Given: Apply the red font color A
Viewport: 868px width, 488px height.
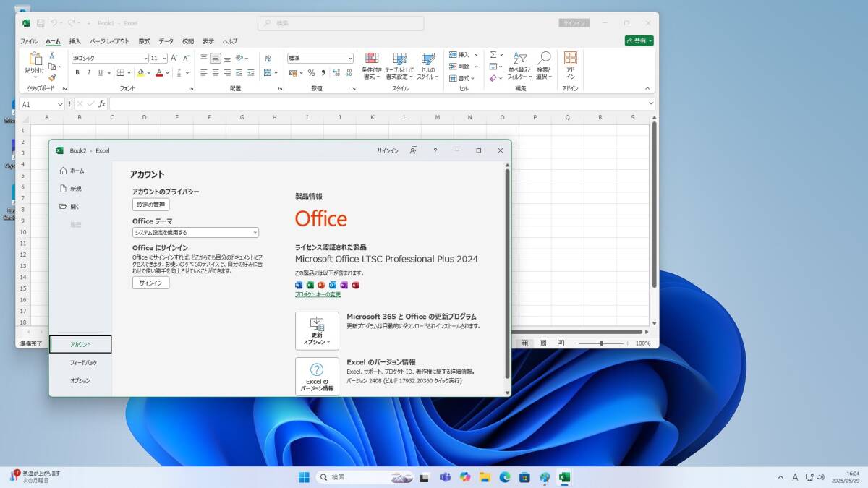Looking at the screenshot, I should pyautogui.click(x=159, y=72).
